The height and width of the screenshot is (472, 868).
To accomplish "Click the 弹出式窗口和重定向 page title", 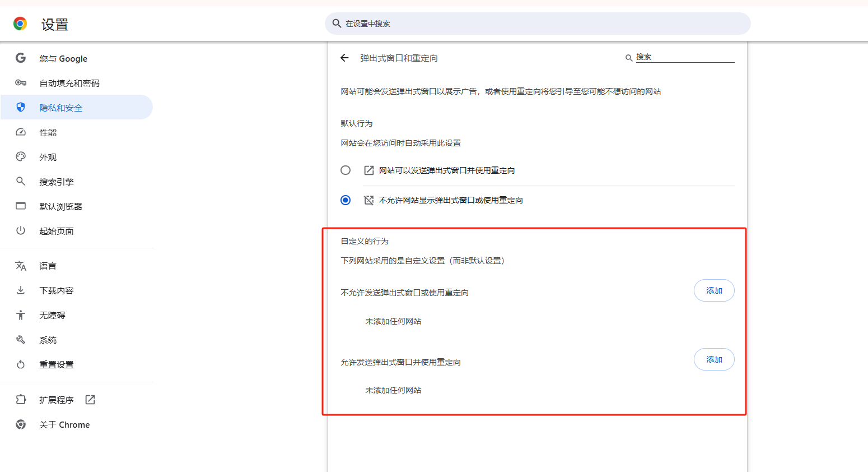I will pyautogui.click(x=399, y=58).
